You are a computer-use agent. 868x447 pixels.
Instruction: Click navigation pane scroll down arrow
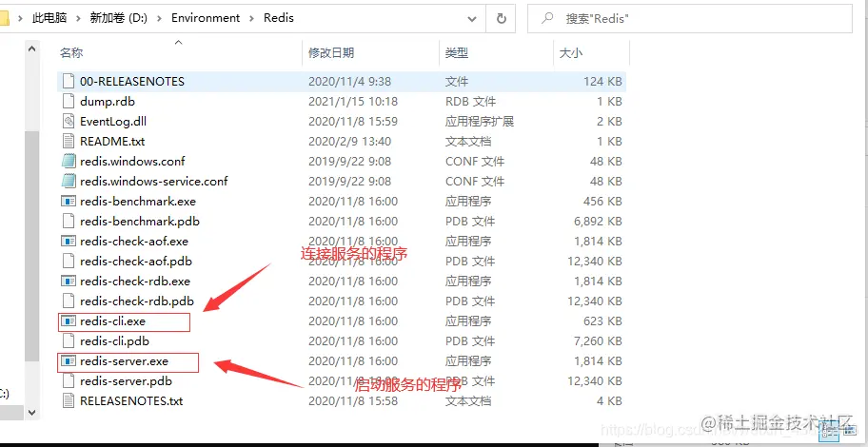pyautogui.click(x=31, y=412)
